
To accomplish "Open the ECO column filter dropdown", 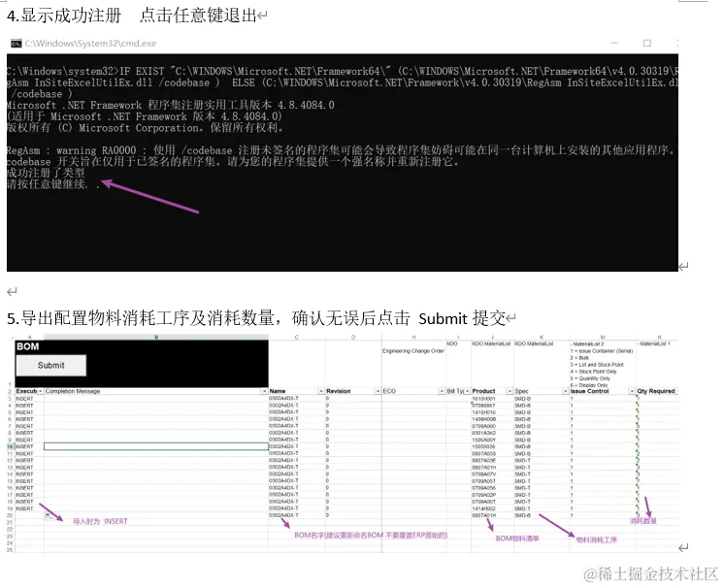I will point(442,391).
